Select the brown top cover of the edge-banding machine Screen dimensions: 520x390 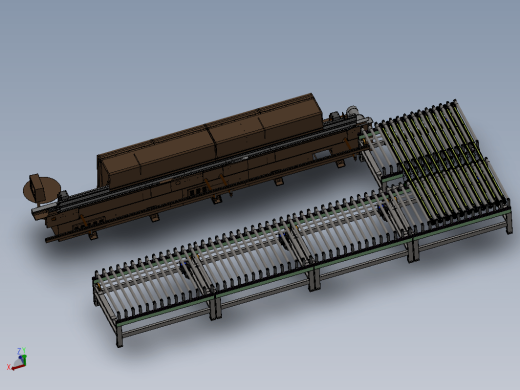coord(210,142)
